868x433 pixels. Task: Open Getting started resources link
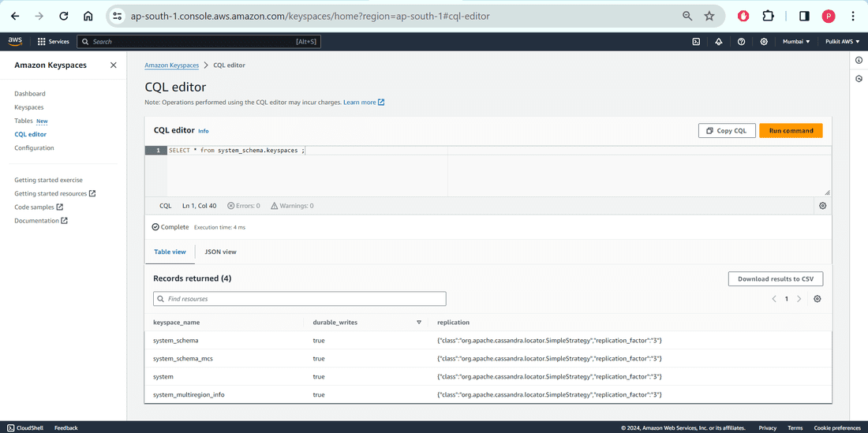[x=54, y=193]
